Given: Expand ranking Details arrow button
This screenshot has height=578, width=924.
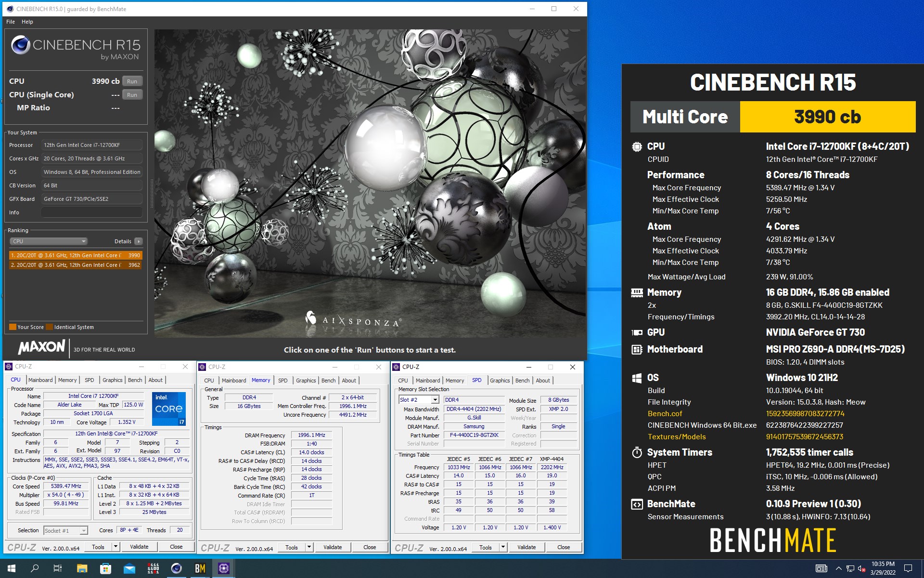Looking at the screenshot, I should click(x=139, y=241).
